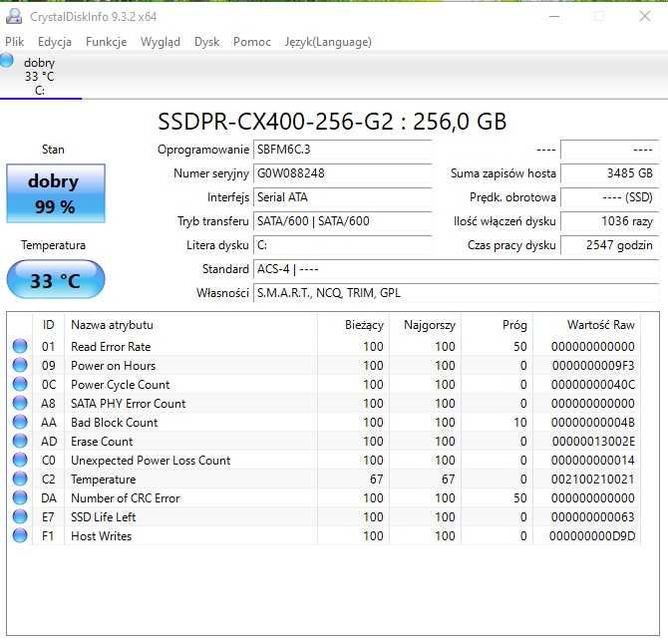Select the Number of CRC Error attribute name

coord(126,497)
